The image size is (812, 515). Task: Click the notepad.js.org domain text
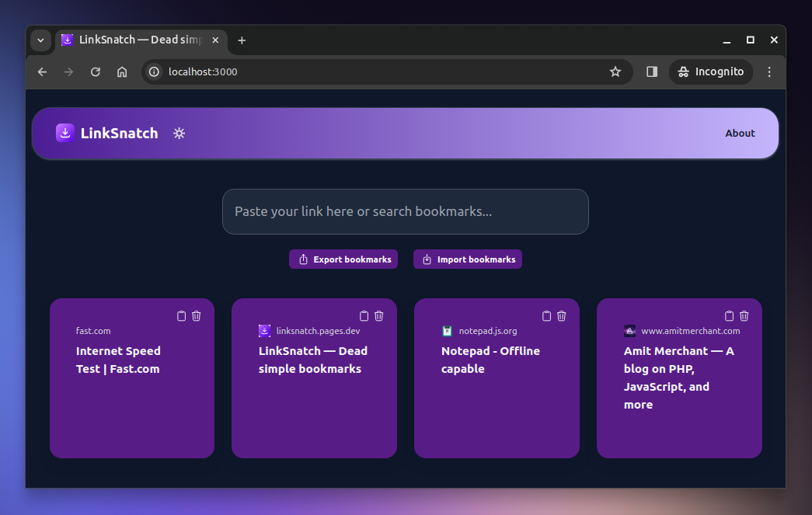coord(488,331)
